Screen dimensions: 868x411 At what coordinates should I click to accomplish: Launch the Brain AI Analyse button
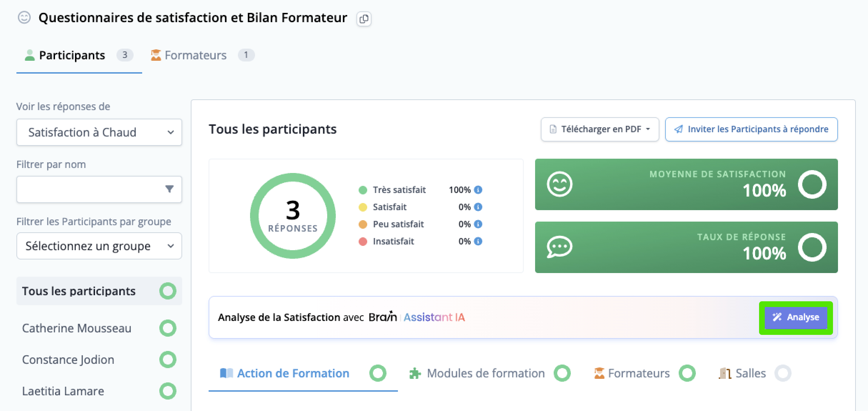point(796,318)
